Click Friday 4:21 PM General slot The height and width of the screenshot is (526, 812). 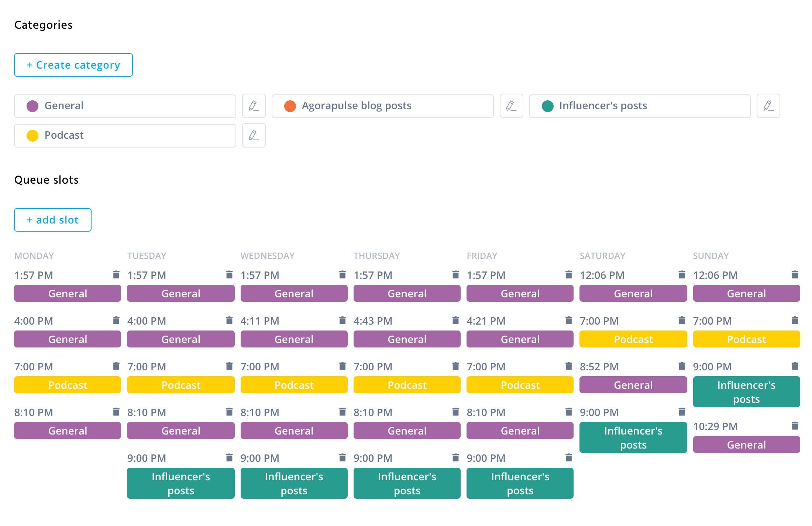coord(520,339)
